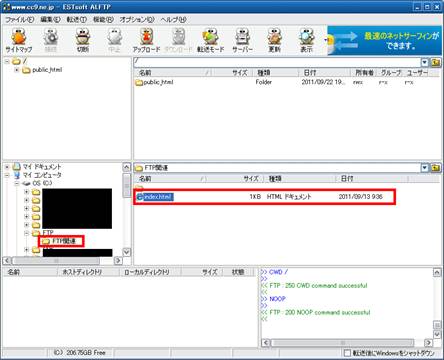
Task: Select the FTP関連 folder in local tree
Action: point(64,241)
